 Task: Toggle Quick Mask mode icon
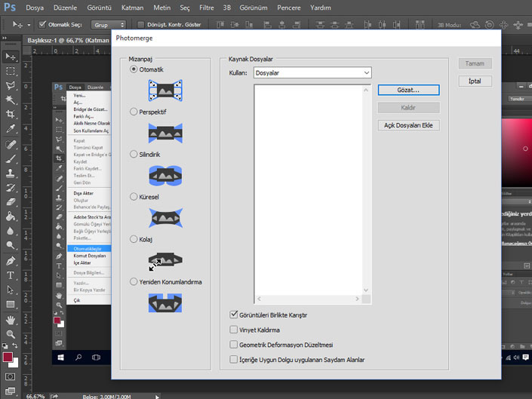coord(10,376)
